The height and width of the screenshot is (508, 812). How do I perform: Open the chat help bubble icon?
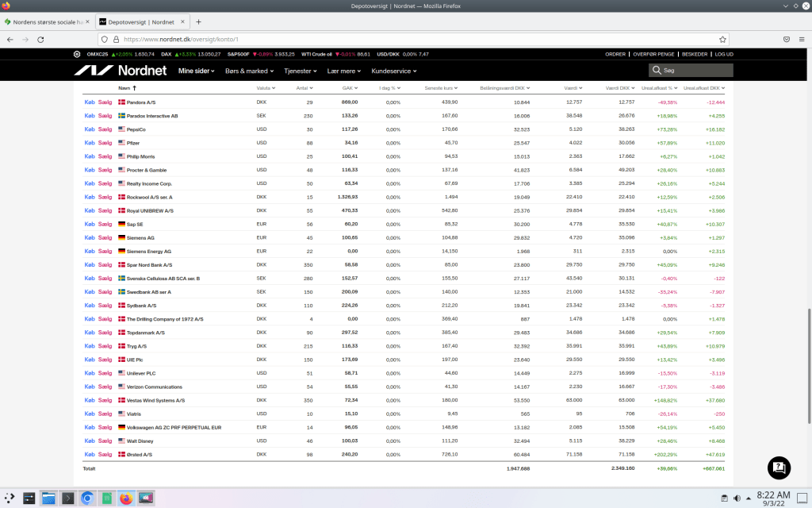[x=779, y=468]
